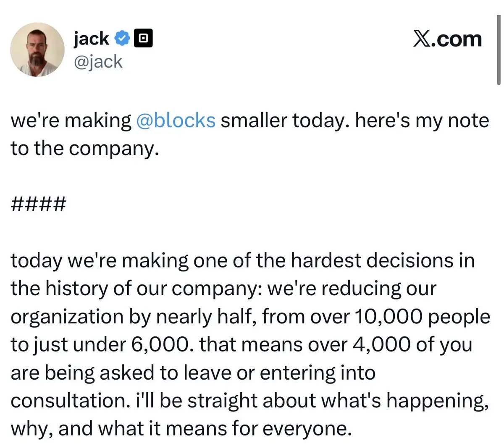Viewport: 504px width, 446px height.
Task: Click the Block square affiliate badge
Action: (x=143, y=39)
